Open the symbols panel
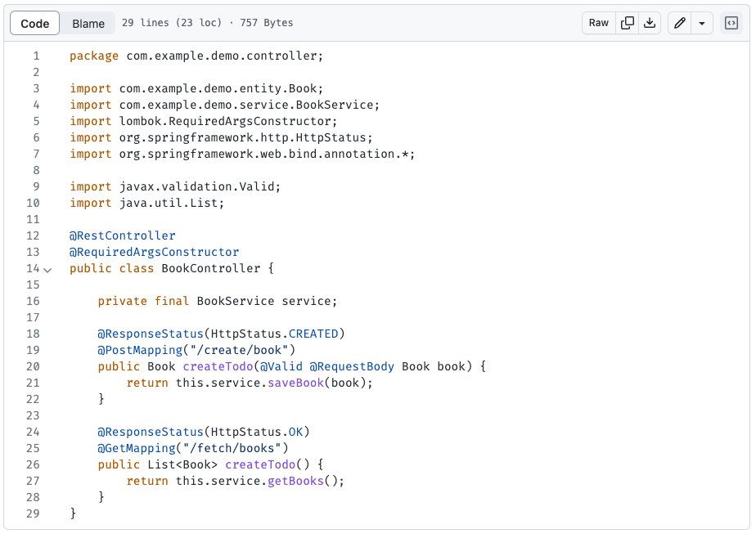The height and width of the screenshot is (538, 756). (x=731, y=23)
